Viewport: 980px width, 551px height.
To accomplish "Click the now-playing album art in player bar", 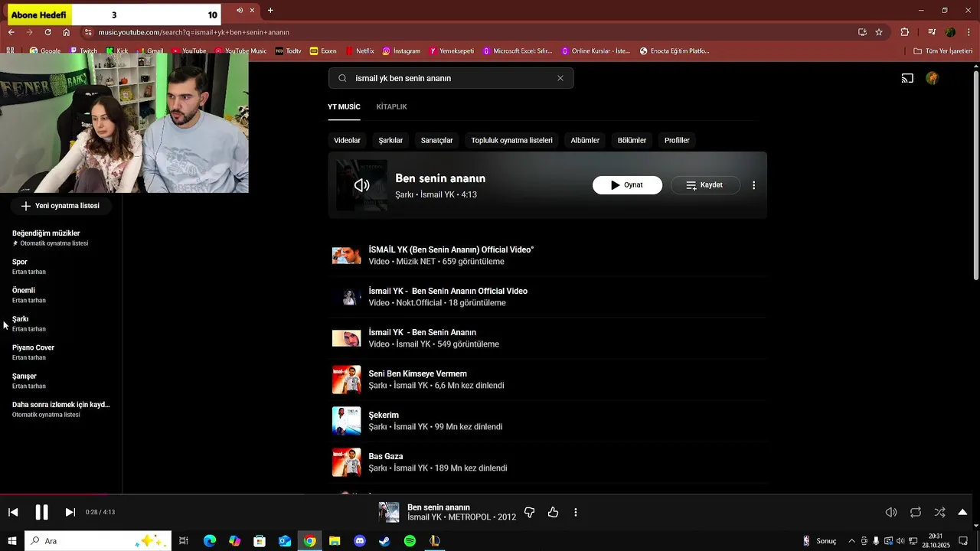I will click(x=389, y=512).
